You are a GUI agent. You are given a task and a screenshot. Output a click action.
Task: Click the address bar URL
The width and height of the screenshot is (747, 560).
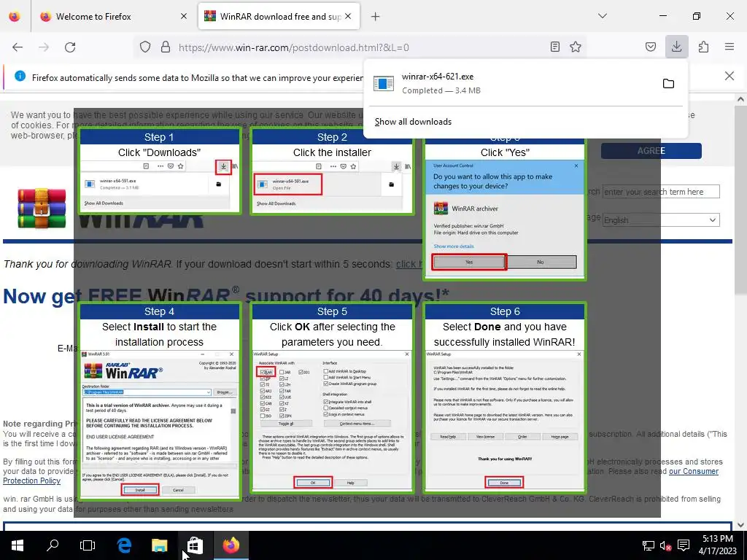pos(293,47)
